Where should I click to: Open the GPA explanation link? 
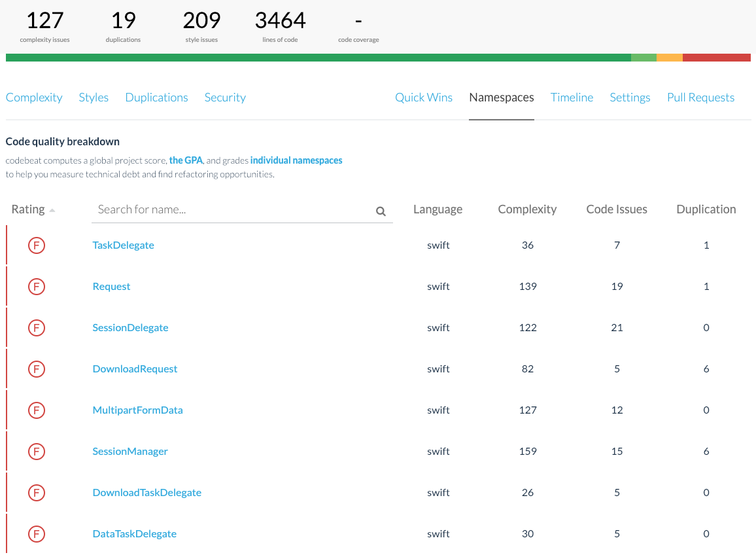point(186,160)
